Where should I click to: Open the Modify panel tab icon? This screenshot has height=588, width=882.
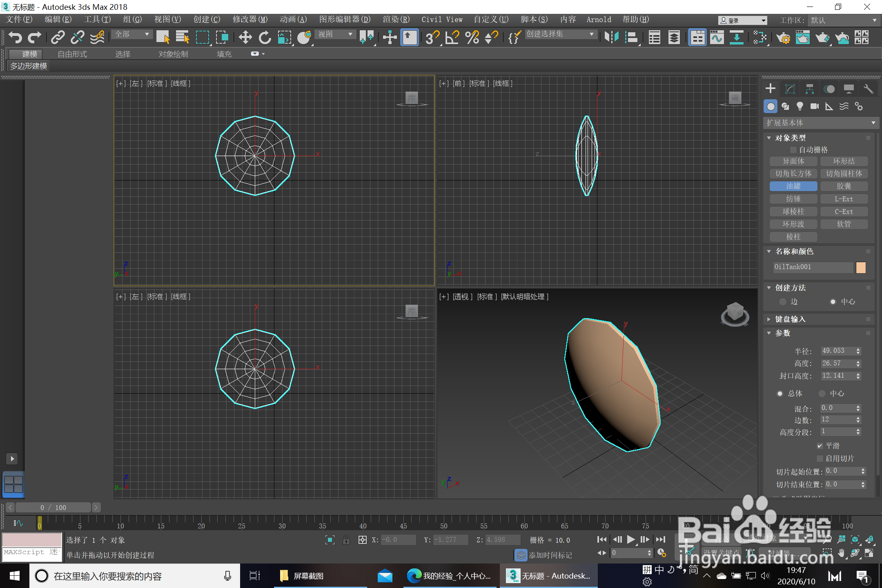(x=790, y=89)
